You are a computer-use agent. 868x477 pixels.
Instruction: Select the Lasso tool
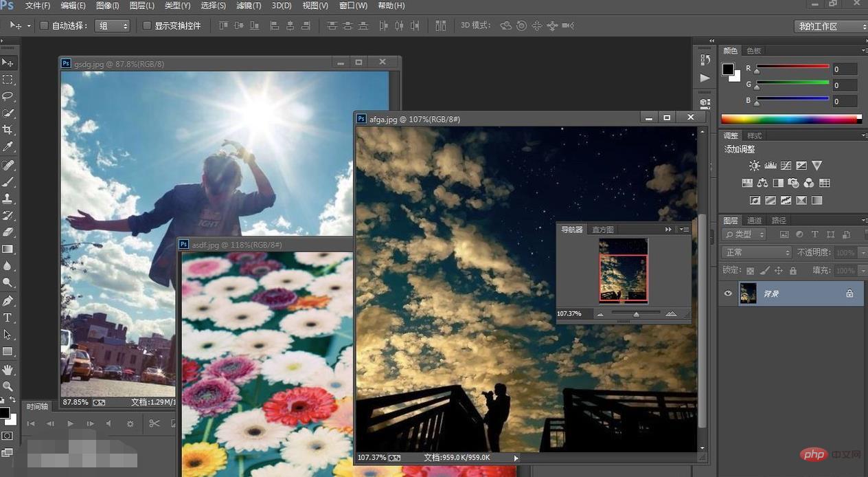tap(8, 96)
